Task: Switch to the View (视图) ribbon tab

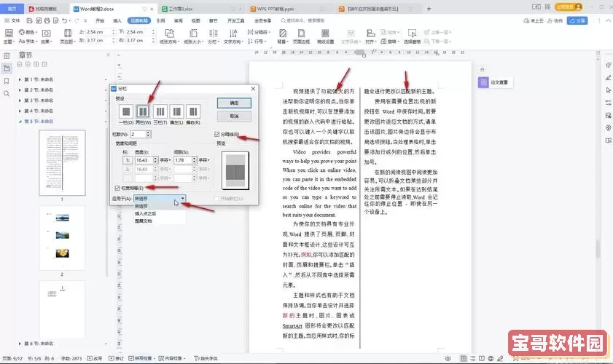Action: (196, 20)
